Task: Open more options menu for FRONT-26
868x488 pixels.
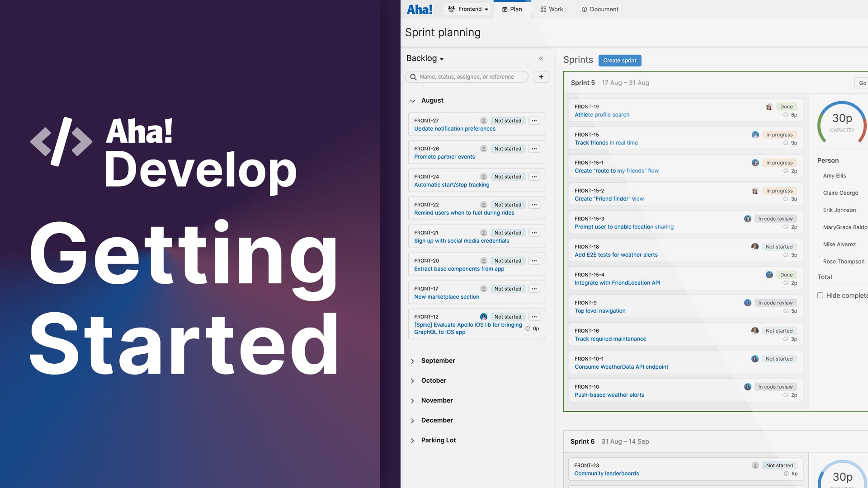Action: coord(534,149)
